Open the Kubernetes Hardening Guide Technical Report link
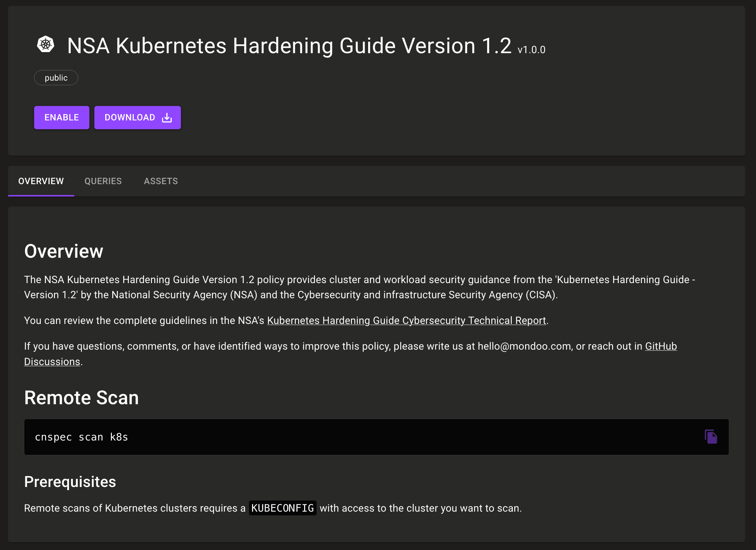Screen dimensions: 756x550 click(x=407, y=320)
